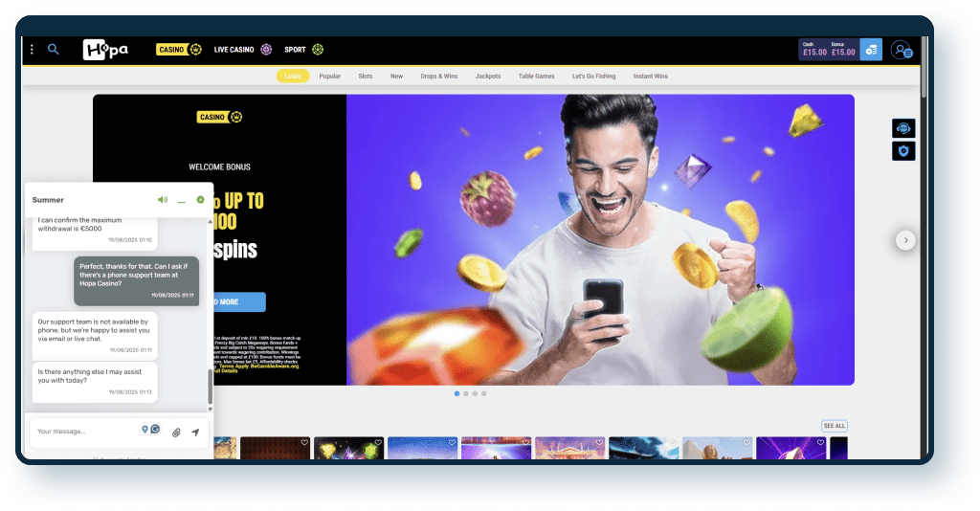The width and height of the screenshot is (980, 511).
Task: Click the live support headset icon
Action: [902, 128]
